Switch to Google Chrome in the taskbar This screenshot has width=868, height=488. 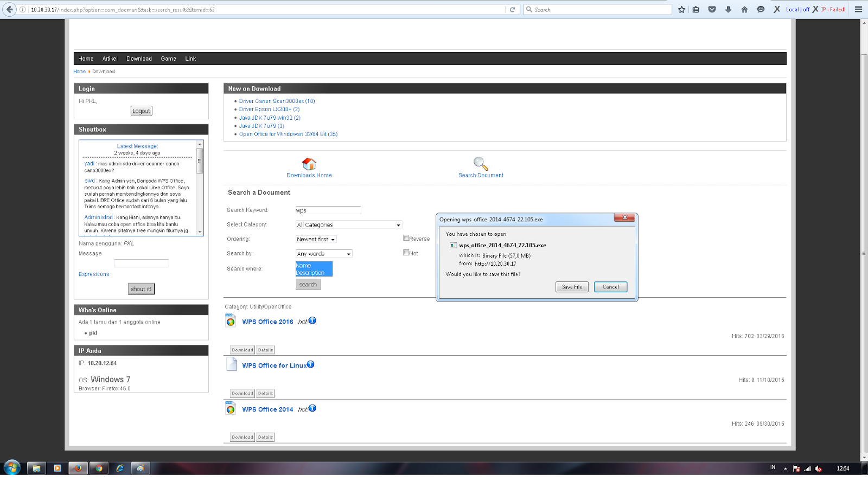(99, 468)
